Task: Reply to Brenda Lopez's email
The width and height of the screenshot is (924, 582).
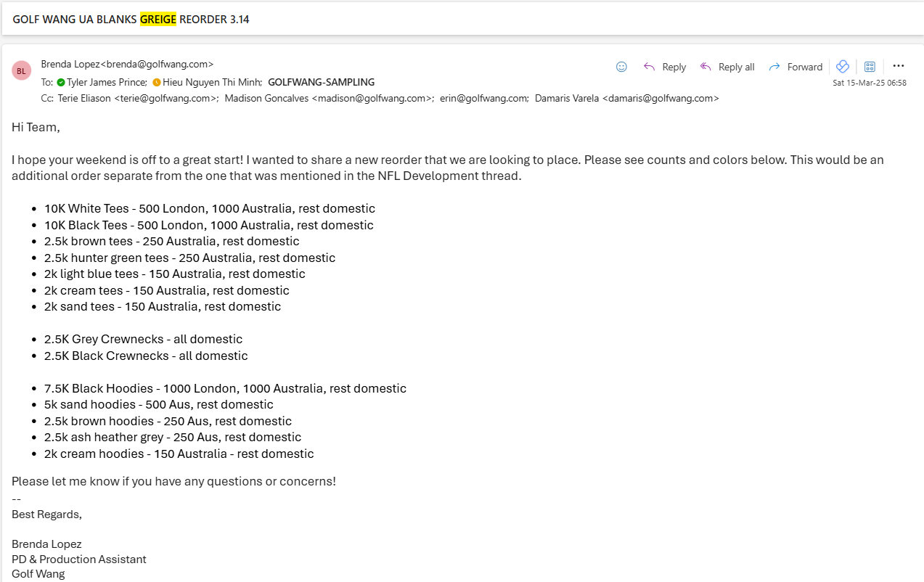Action: [x=665, y=67]
